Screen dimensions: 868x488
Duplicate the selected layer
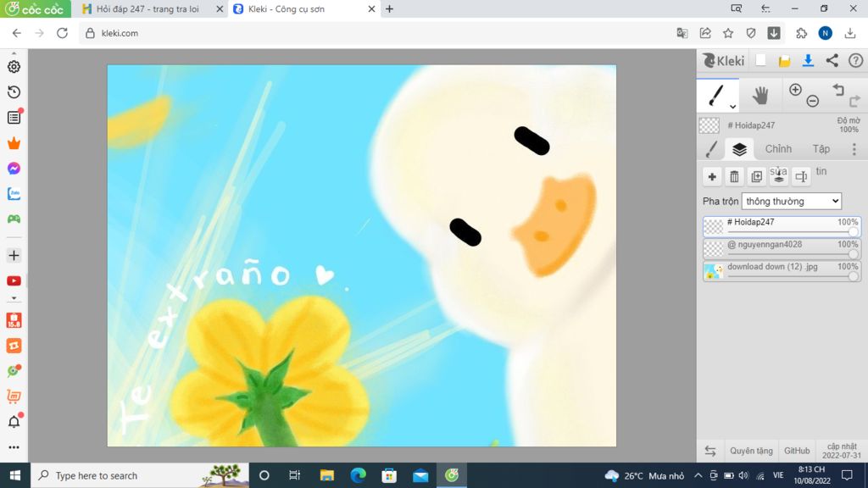tap(756, 176)
